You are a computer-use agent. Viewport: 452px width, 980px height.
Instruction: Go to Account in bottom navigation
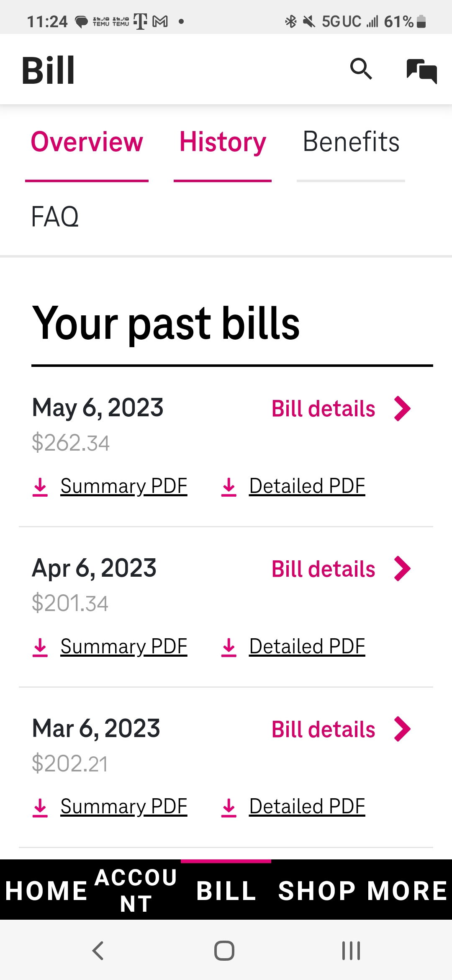coord(136,890)
